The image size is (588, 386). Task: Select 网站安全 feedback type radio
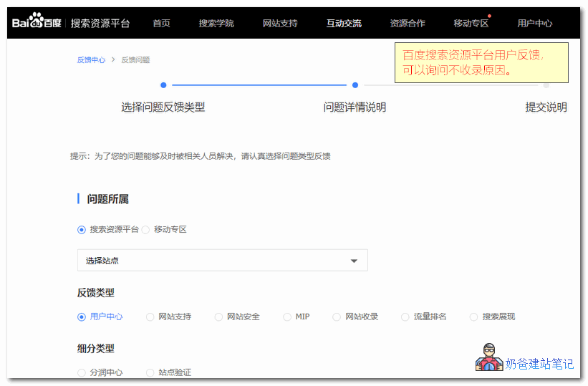click(218, 317)
